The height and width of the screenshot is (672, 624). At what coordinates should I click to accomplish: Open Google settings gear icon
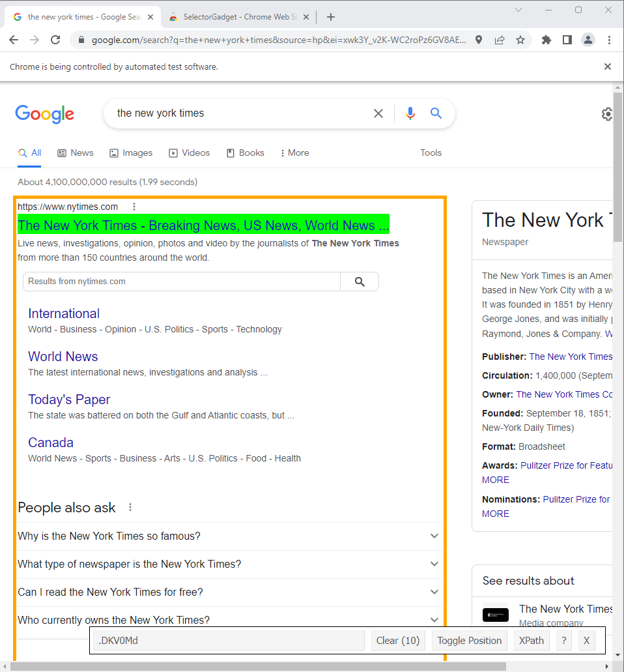[607, 114]
